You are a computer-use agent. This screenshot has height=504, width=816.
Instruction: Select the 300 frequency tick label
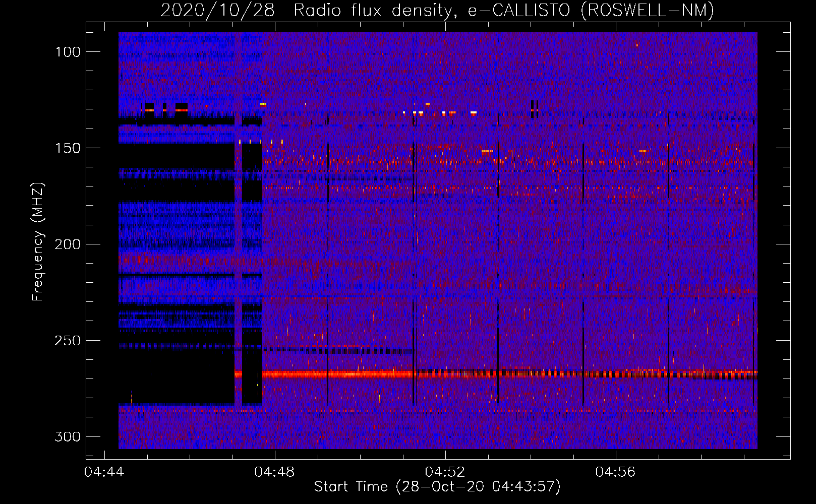68,436
